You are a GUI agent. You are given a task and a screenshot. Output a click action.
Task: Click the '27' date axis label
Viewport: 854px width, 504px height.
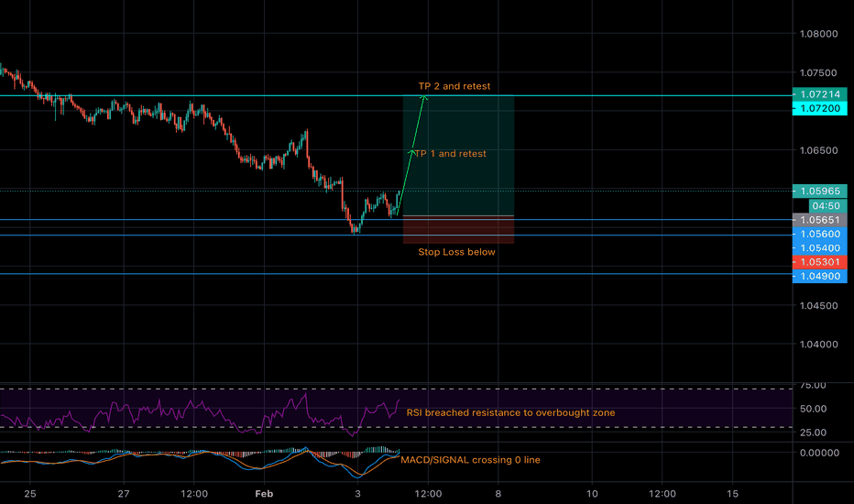pos(124,494)
